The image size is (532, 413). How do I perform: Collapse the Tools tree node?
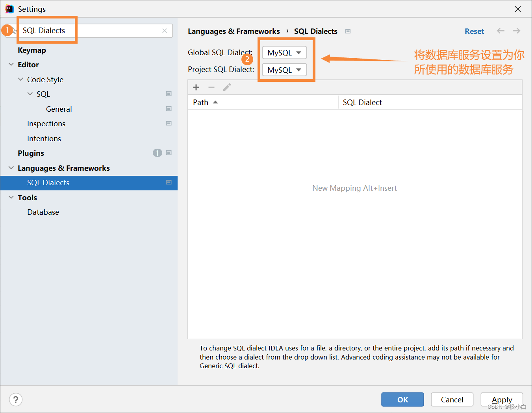pyautogui.click(x=11, y=197)
